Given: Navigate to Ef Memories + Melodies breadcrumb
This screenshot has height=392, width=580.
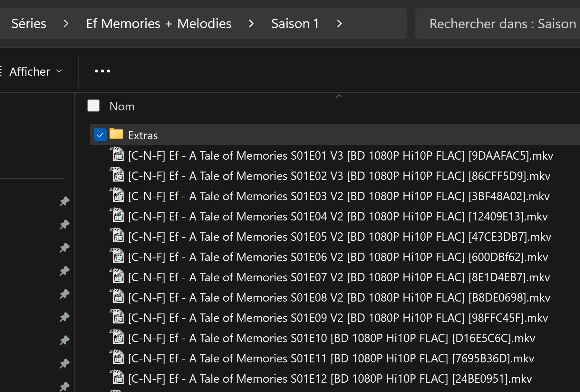Looking at the screenshot, I should 159,23.
